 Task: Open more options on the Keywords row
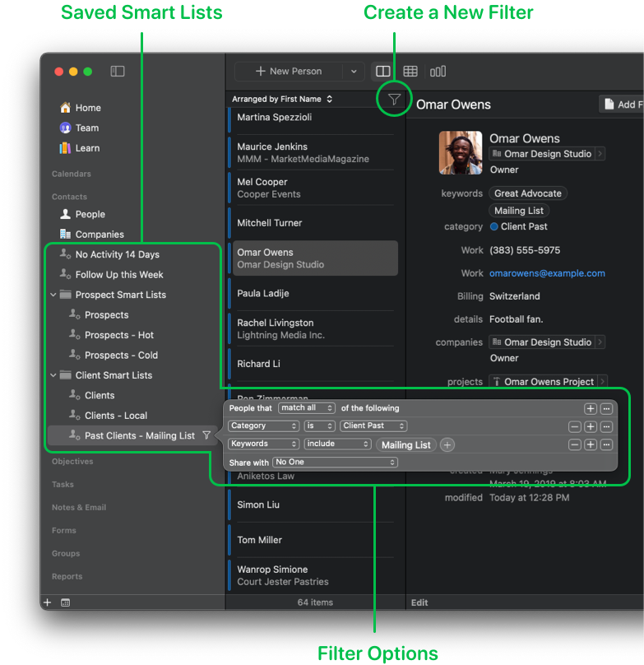tap(607, 445)
